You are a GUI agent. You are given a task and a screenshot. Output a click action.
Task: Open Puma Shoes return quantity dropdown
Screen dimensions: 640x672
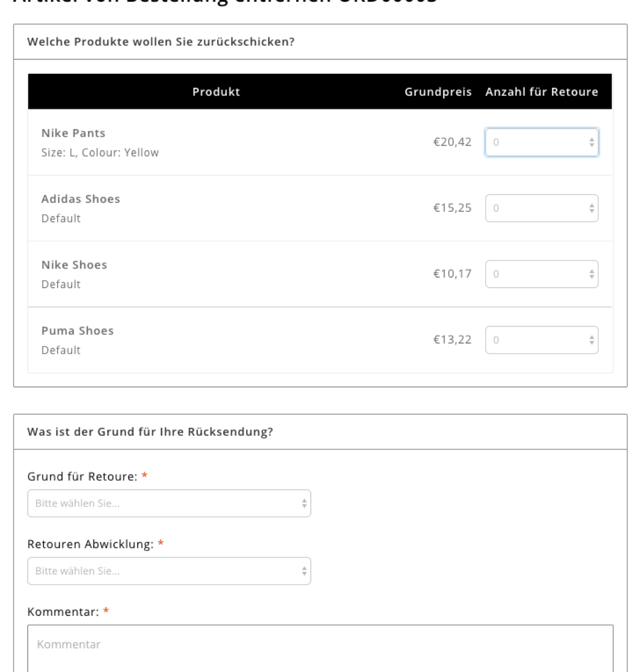click(542, 340)
